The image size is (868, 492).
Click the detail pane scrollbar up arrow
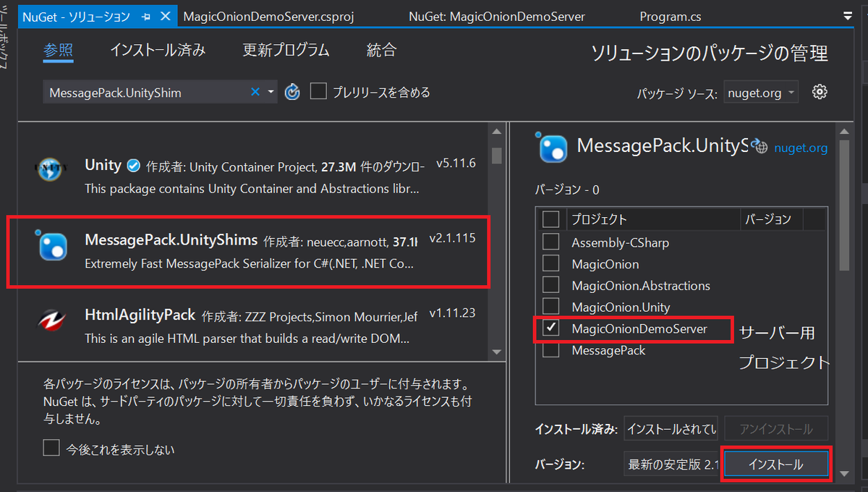[843, 131]
